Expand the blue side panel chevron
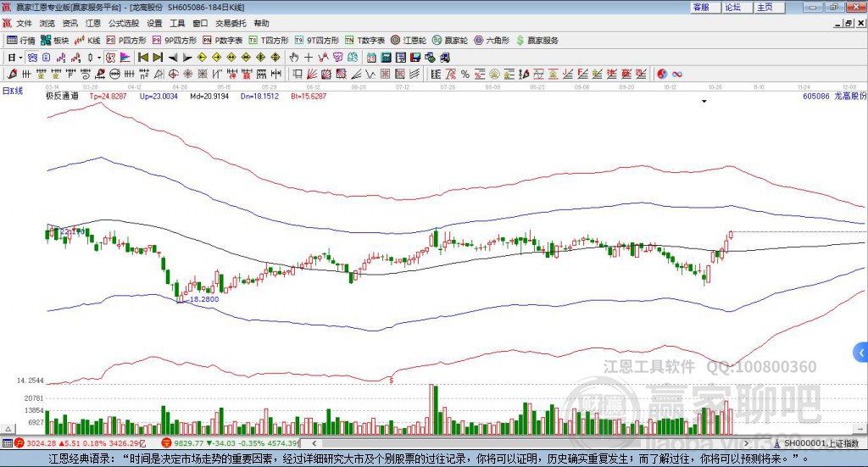868x467 pixels. tap(861, 353)
